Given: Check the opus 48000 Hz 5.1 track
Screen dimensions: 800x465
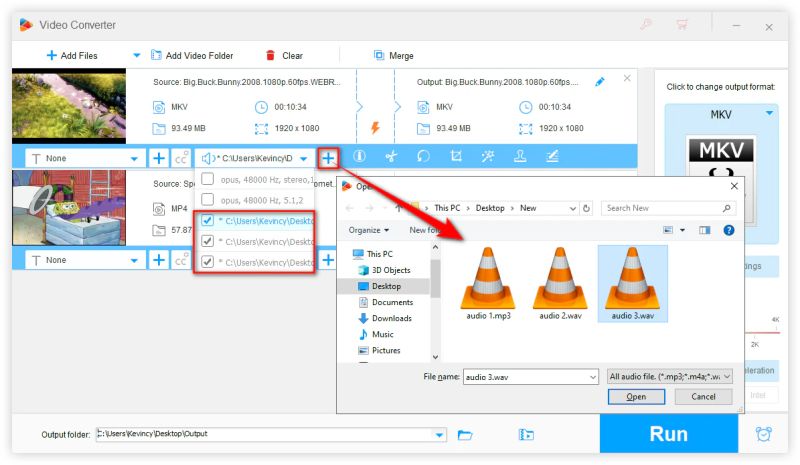Looking at the screenshot, I should coord(207,199).
